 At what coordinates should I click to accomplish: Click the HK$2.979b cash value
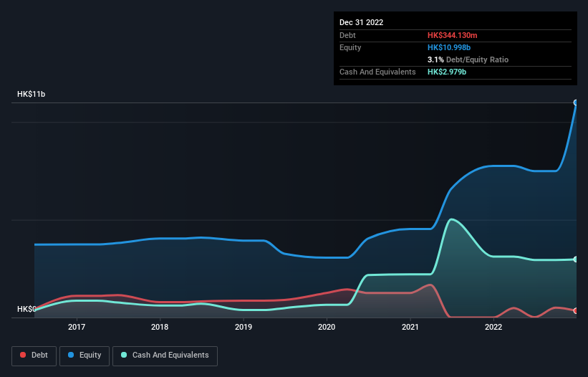click(447, 72)
